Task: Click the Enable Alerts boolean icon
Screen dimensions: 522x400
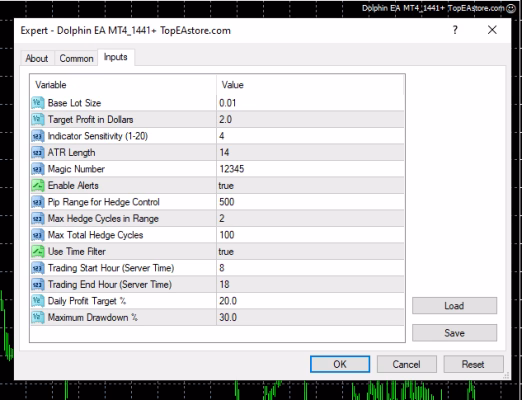Action: click(38, 185)
